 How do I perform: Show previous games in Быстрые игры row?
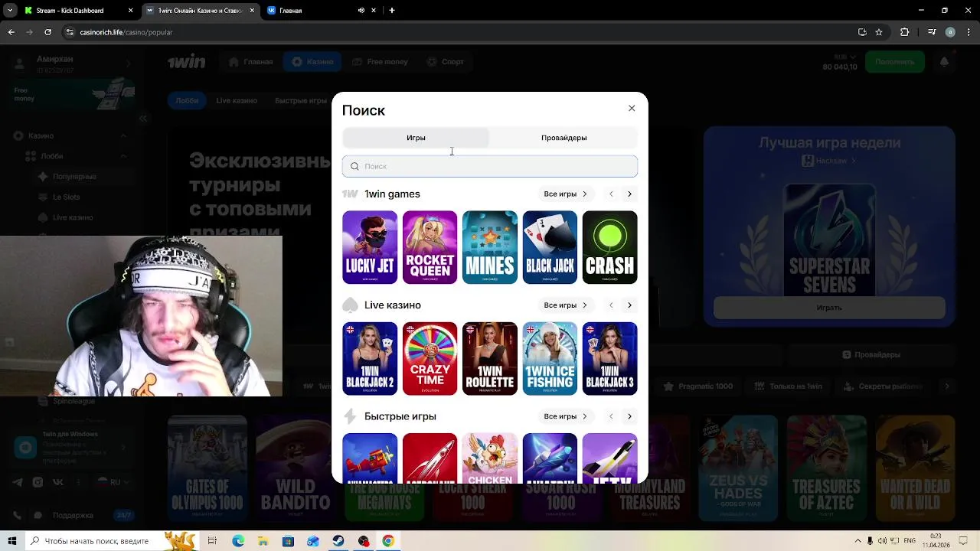611,416
